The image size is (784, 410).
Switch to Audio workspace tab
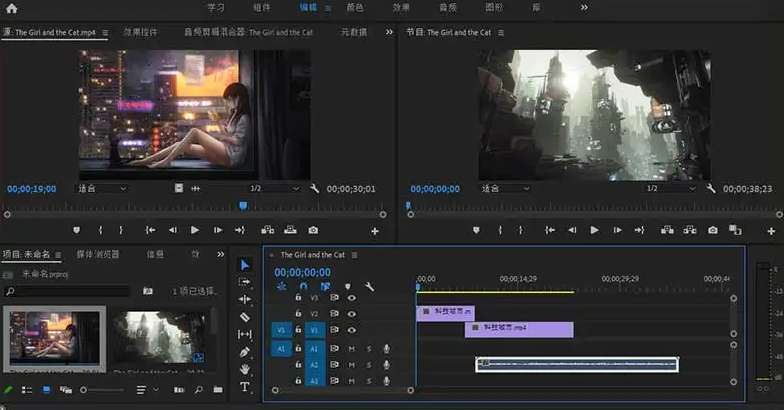click(x=448, y=8)
